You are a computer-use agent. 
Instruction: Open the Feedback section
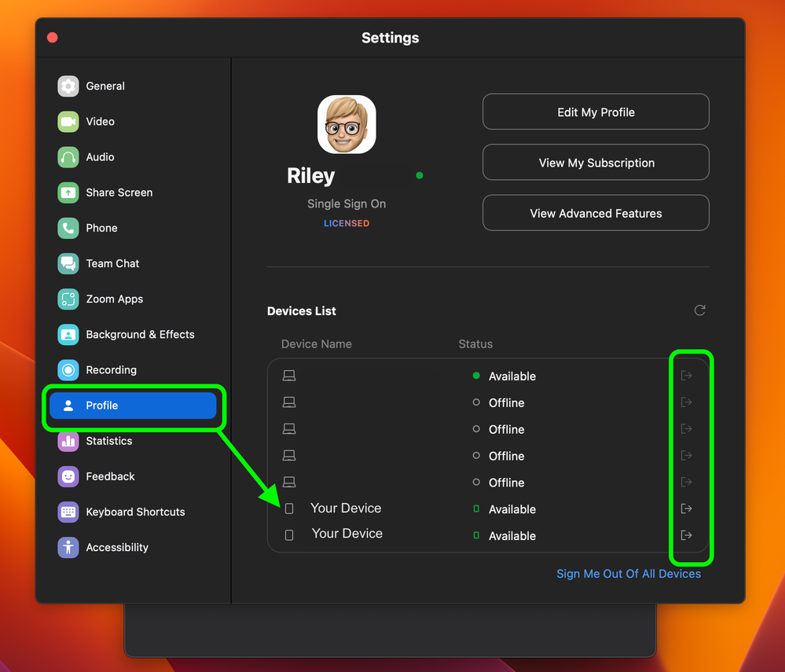tap(108, 476)
